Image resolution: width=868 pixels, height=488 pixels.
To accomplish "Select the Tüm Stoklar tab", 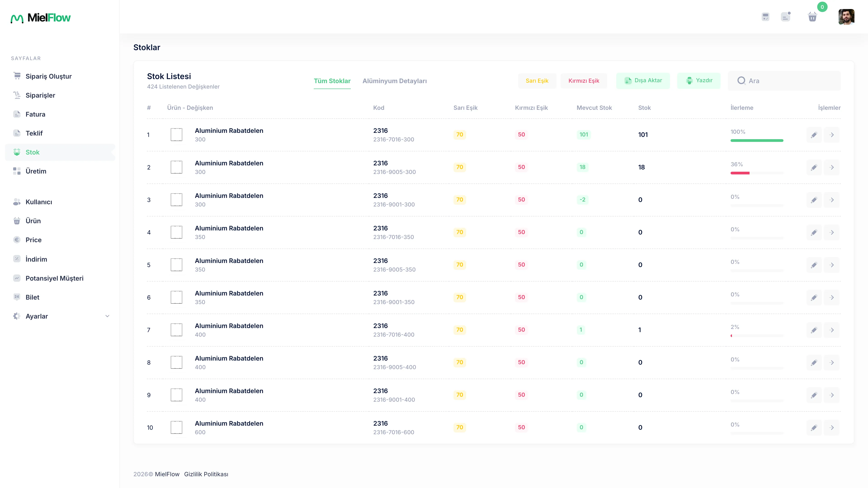I will coord(332,81).
